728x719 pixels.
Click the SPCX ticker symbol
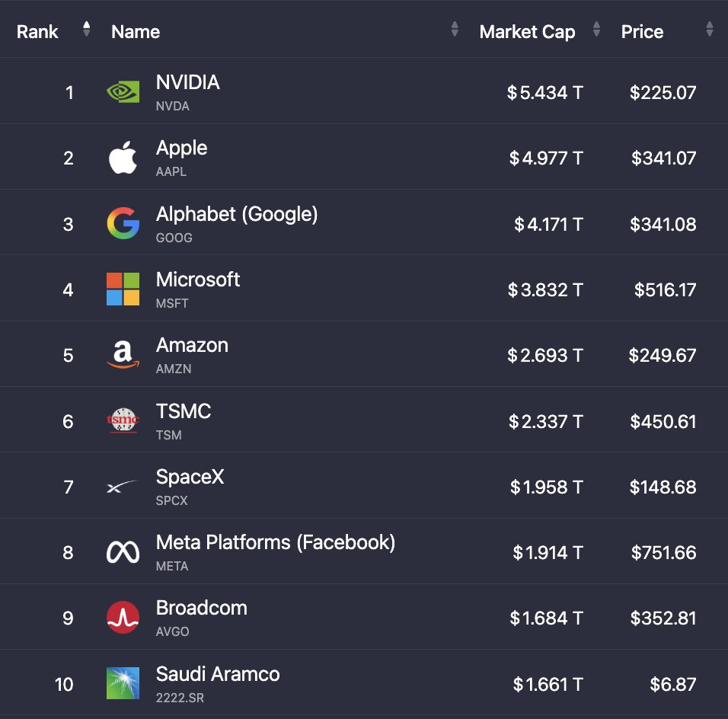coord(172,500)
